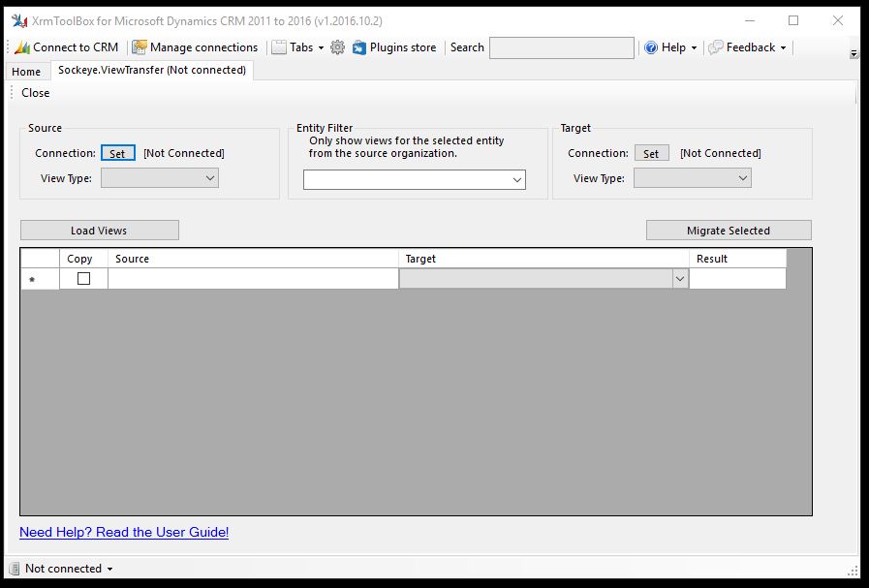The height and width of the screenshot is (588, 869).
Task: Tick the Copy checkbox in the grid row
Action: pyautogui.click(x=83, y=279)
